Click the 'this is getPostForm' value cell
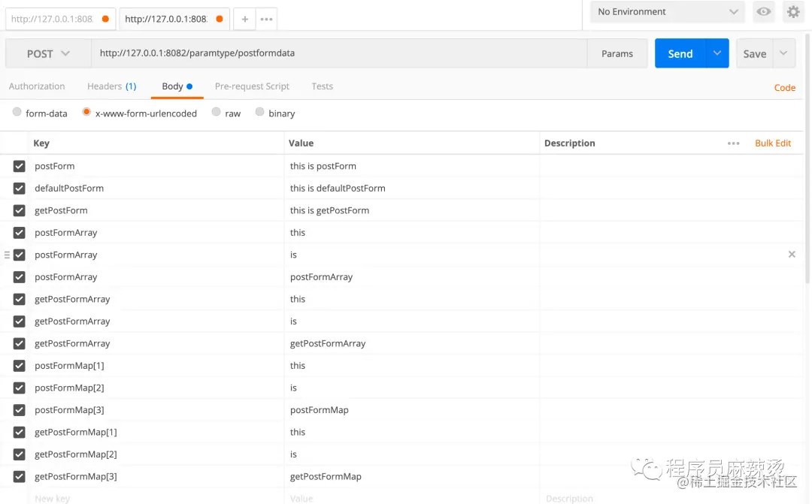The height and width of the screenshot is (504, 812). tap(412, 210)
